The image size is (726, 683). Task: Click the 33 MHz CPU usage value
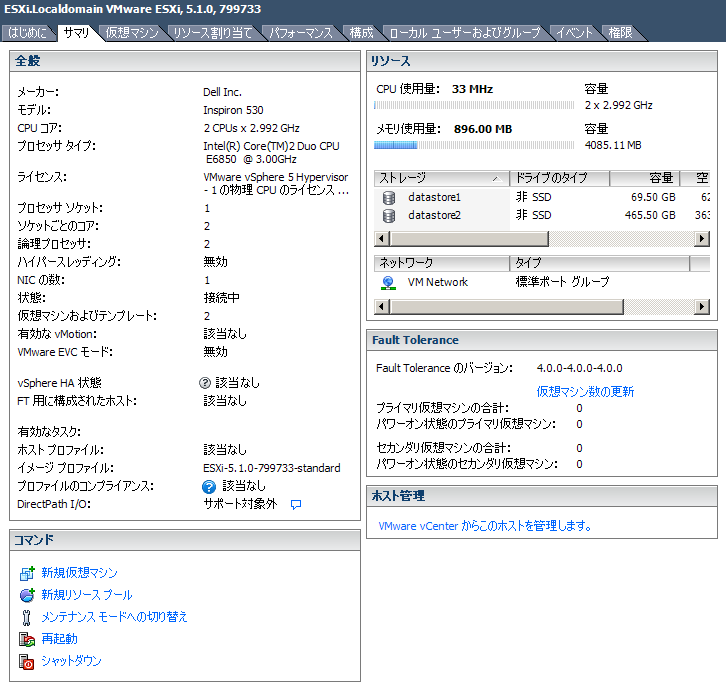[x=472, y=89]
